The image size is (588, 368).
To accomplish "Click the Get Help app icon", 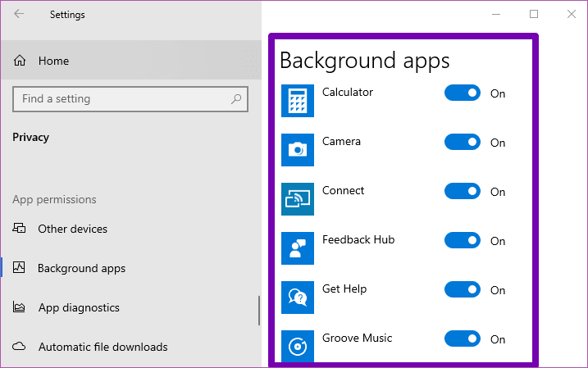I will 298,298.
